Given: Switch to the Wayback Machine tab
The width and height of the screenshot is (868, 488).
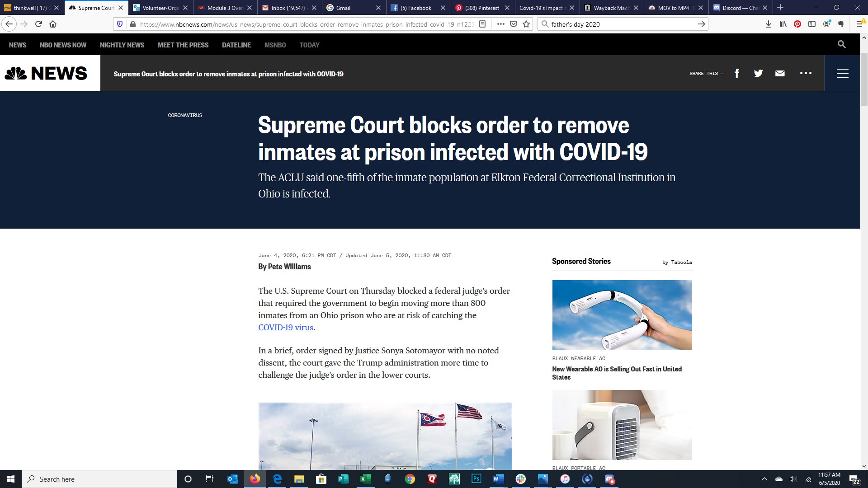Looking at the screenshot, I should pyautogui.click(x=611, y=8).
